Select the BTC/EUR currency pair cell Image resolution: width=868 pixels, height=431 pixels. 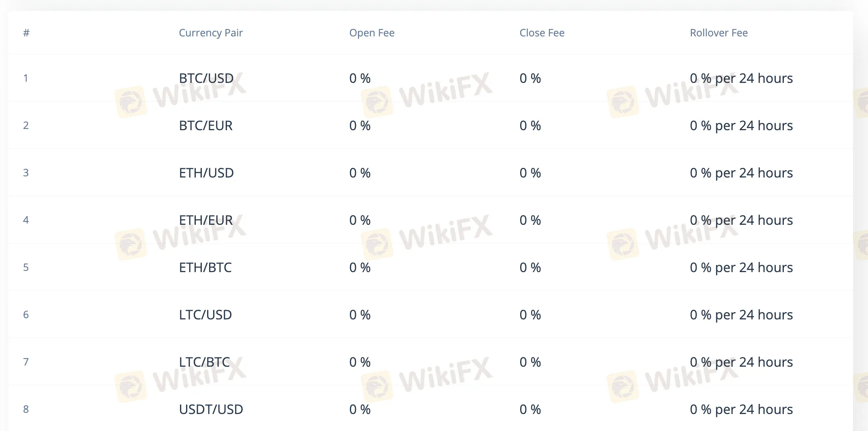(206, 125)
